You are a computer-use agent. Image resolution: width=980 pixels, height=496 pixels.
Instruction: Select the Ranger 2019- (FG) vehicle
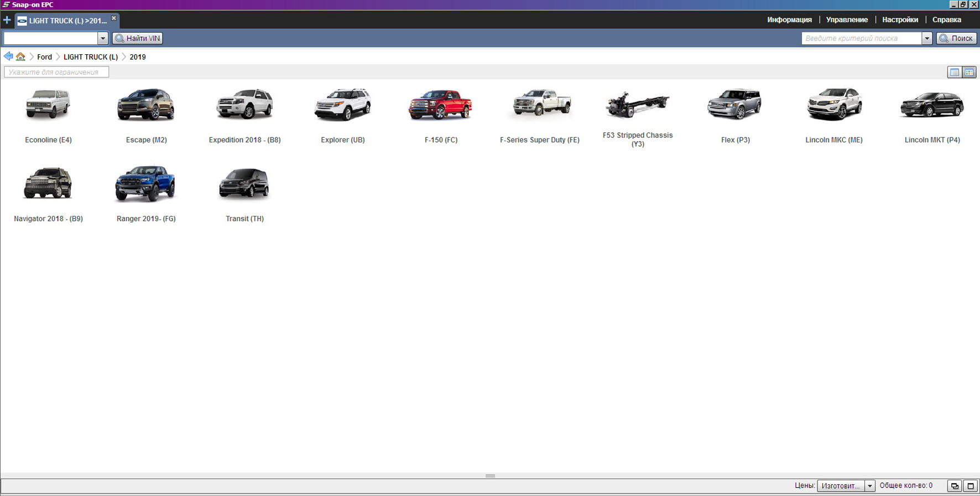point(145,194)
